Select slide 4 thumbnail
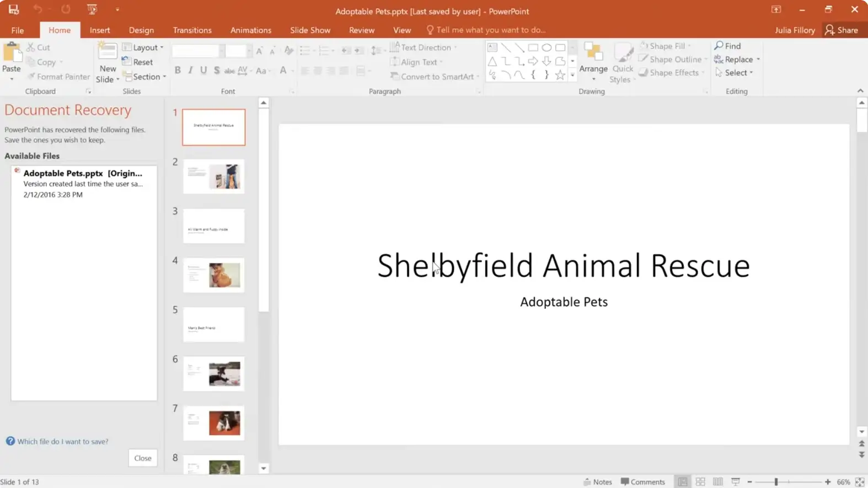 213,275
